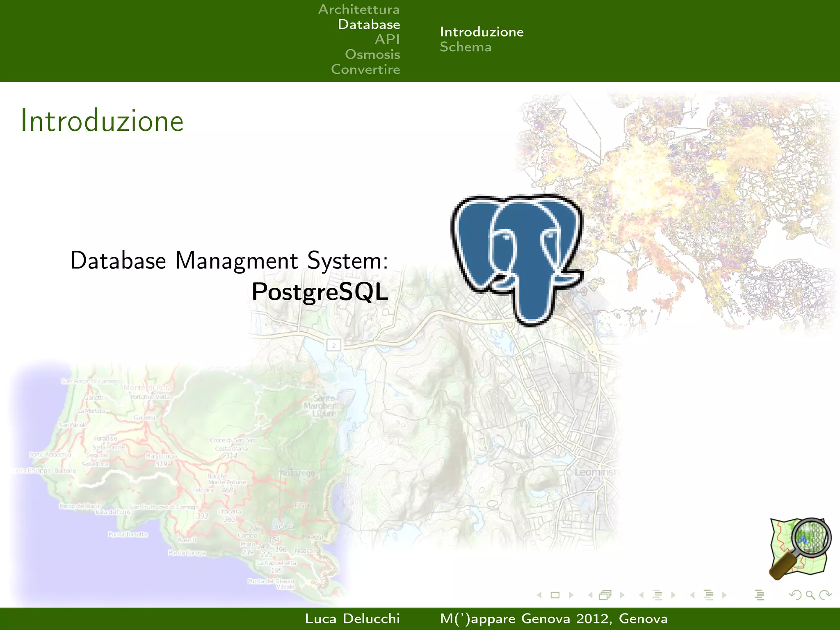Viewport: 840px width, 630px height.
Task: Go to previous slide arrow
Action: tap(539, 595)
